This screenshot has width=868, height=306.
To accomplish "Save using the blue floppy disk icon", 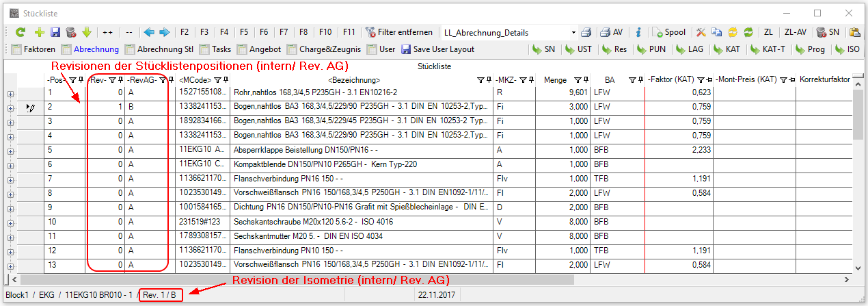I will point(55,32).
